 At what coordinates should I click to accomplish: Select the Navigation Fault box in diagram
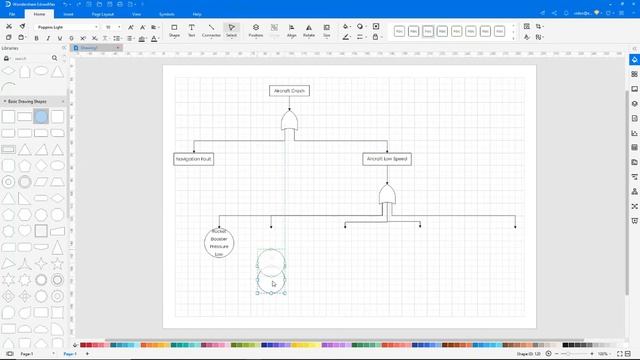click(x=193, y=159)
